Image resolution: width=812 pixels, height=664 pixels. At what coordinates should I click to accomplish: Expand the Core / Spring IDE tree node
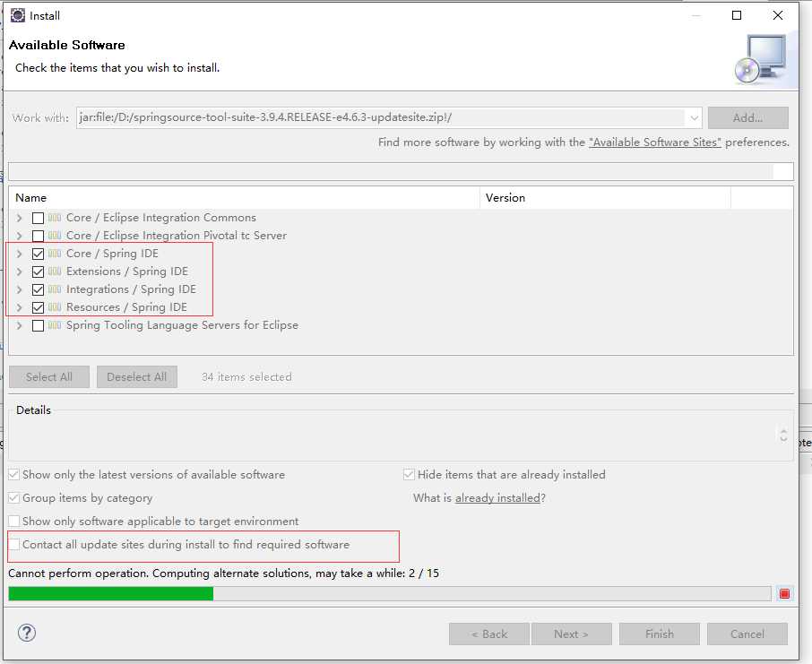(x=20, y=254)
